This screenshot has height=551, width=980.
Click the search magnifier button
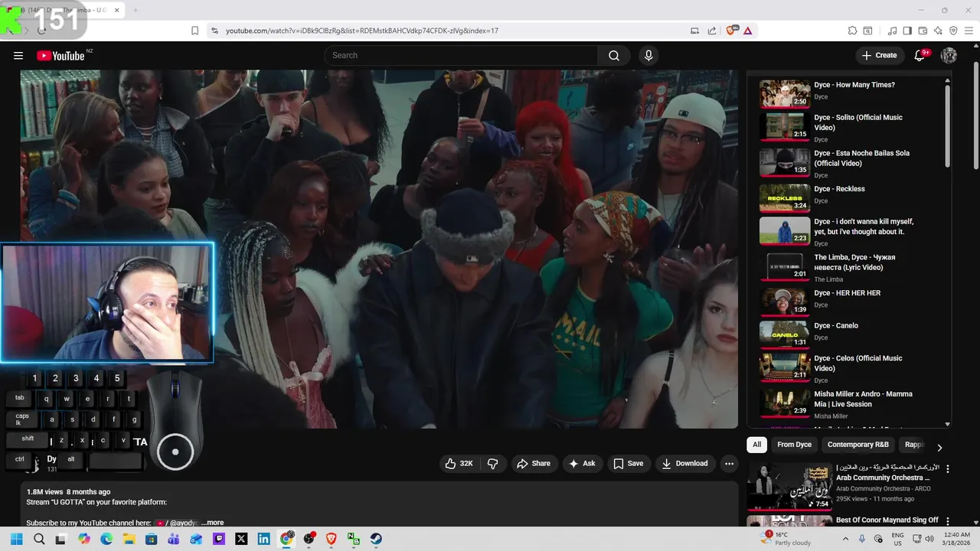click(x=614, y=55)
